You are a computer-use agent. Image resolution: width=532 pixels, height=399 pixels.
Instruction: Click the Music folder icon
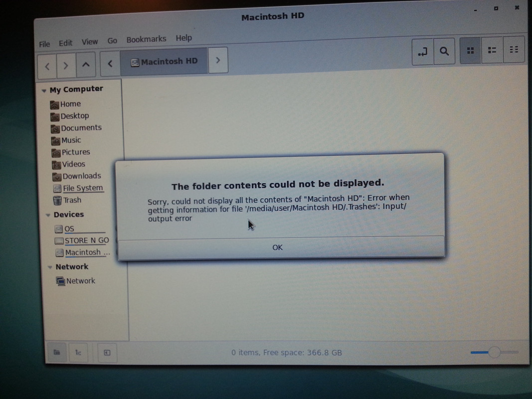[x=56, y=141]
